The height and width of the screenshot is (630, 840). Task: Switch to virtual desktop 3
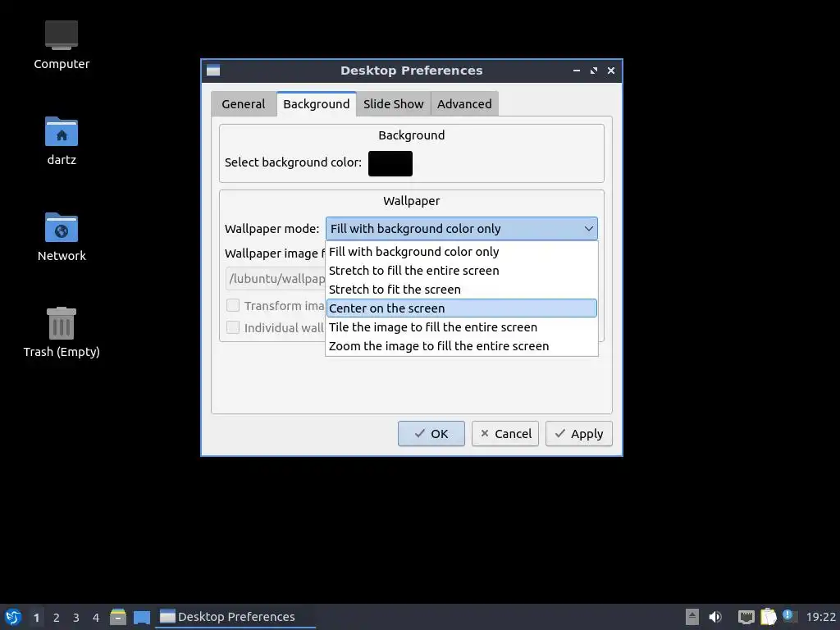tap(75, 617)
